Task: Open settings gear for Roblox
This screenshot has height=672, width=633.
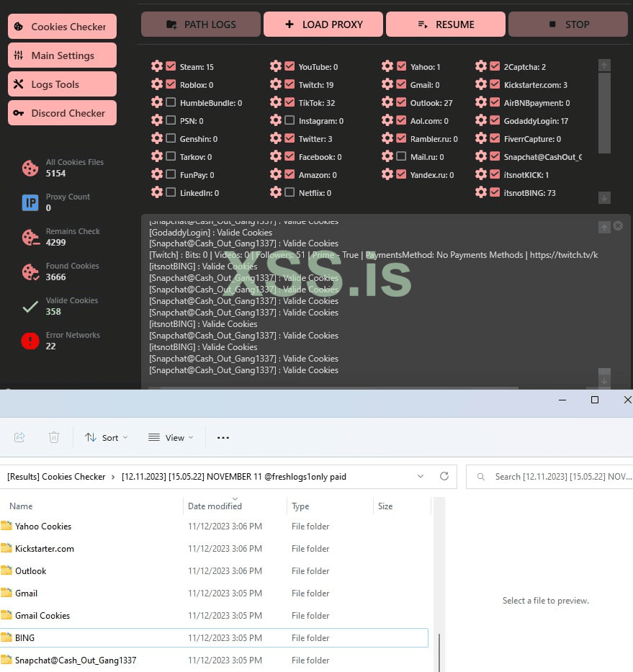Action: [157, 84]
